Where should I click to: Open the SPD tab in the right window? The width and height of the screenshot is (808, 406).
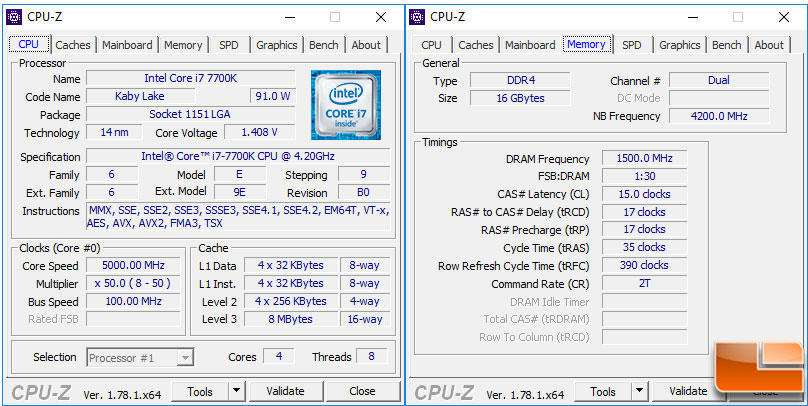coord(632,45)
